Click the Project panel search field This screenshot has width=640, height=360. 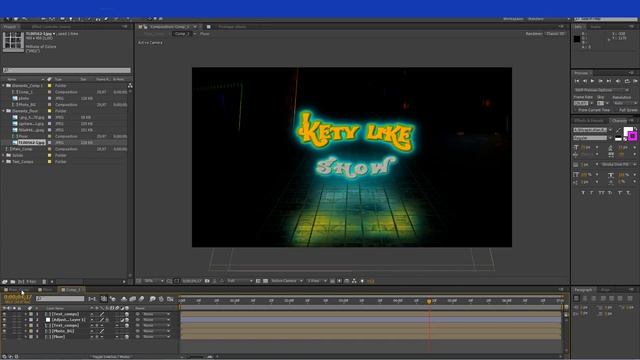[67, 70]
